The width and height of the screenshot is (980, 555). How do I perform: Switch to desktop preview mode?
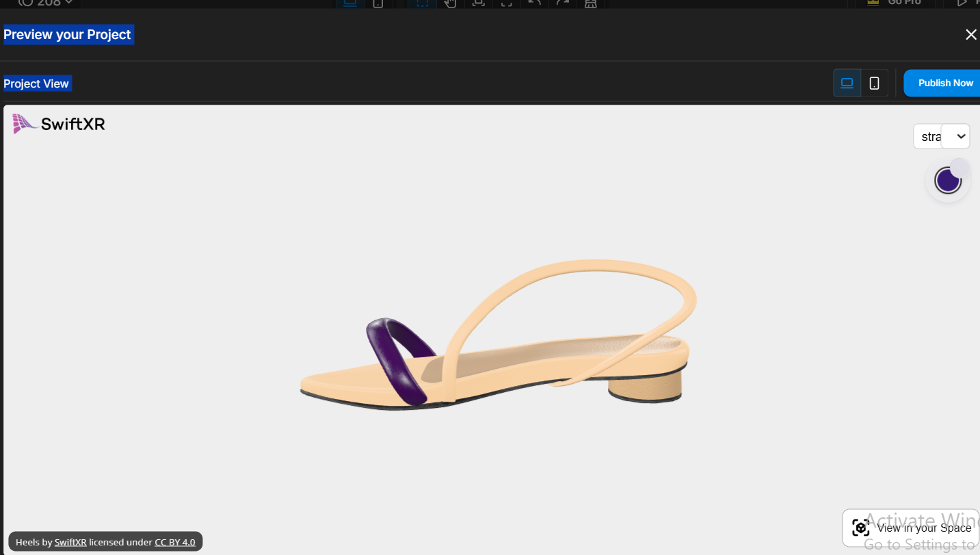coord(847,83)
